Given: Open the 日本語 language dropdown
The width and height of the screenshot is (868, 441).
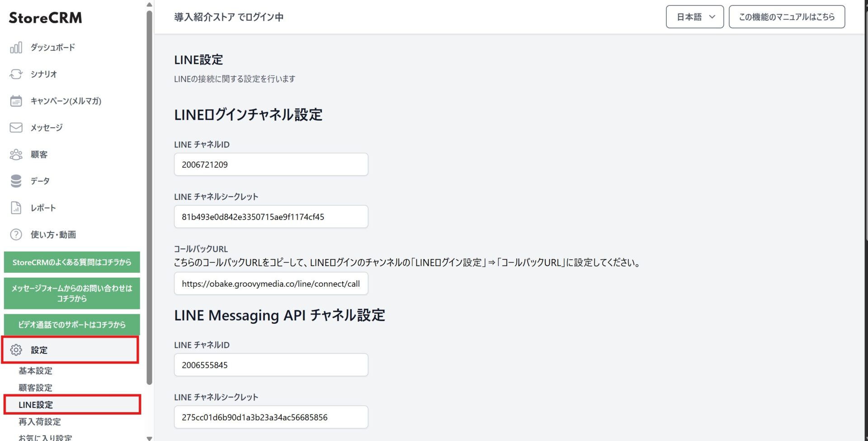Looking at the screenshot, I should pyautogui.click(x=695, y=17).
